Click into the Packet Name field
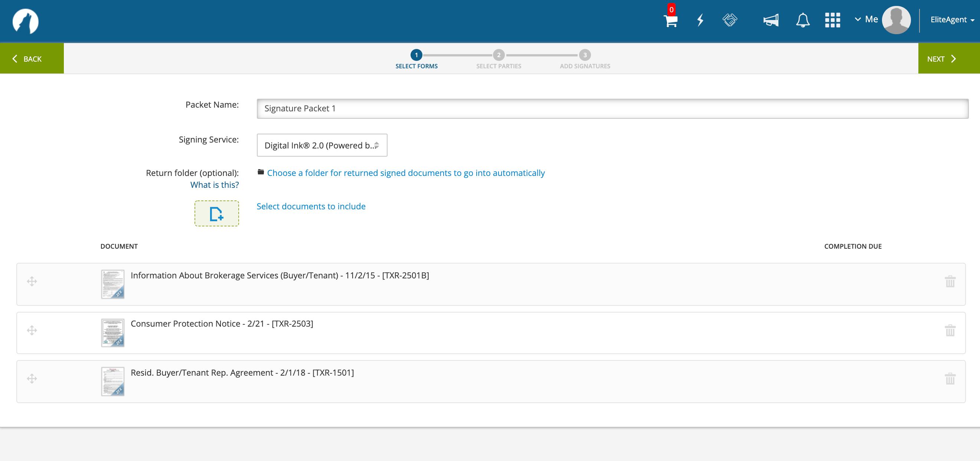Screen dimensions: 980x461 (x=612, y=109)
